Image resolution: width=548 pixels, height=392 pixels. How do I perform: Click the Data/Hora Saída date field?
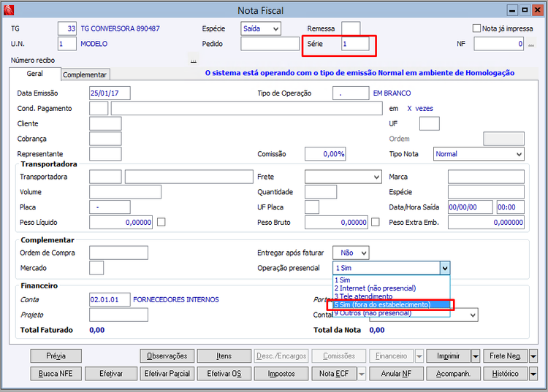pyautogui.click(x=471, y=207)
